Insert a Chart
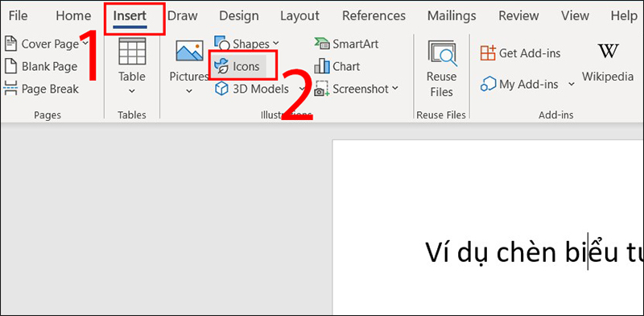644x316 pixels. pyautogui.click(x=337, y=66)
